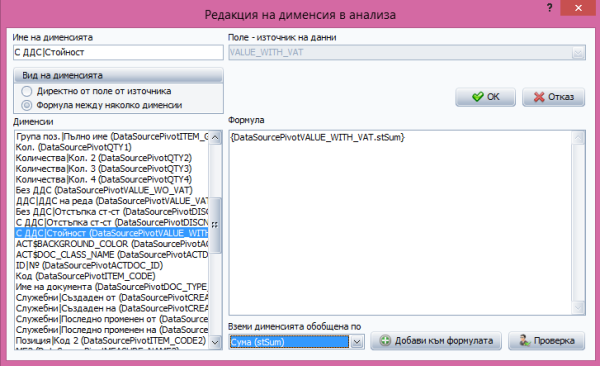Screen dimensions: 600x366
Task: Select 'Формула между няколко дименсии' radio button
Action: click(26, 105)
